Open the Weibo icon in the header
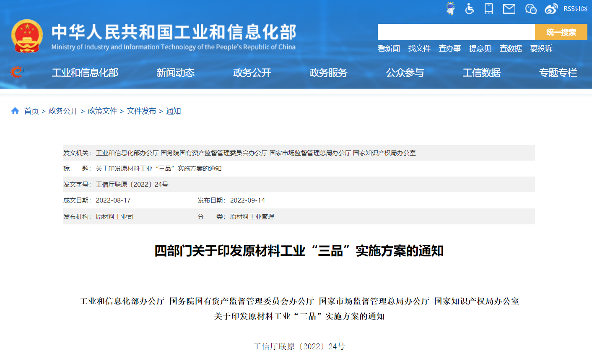The height and width of the screenshot is (364, 592). pos(550,8)
